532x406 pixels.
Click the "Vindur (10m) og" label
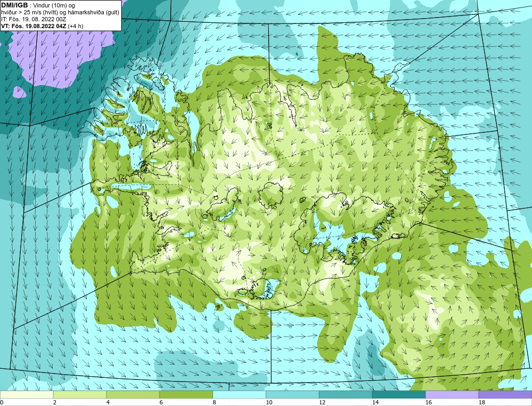click(x=55, y=5)
